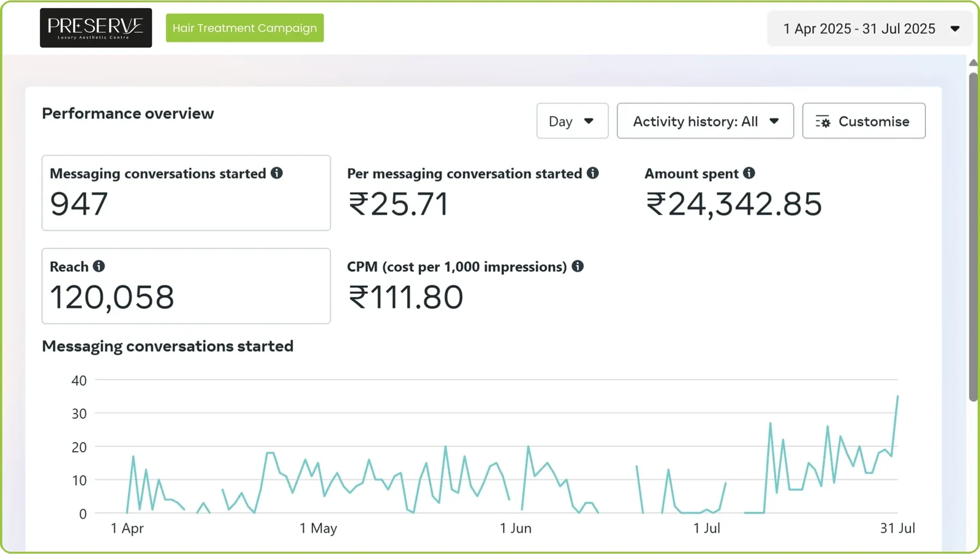Click the 120,058 reach value
This screenshot has height=554, width=980.
(x=112, y=298)
